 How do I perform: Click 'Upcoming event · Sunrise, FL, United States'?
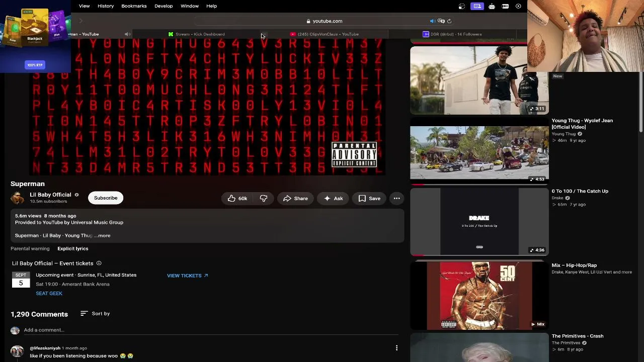point(86,275)
